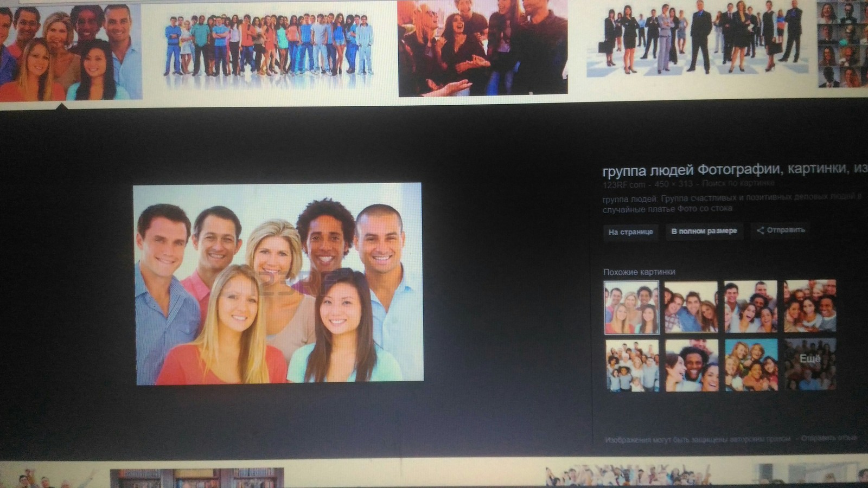
Task: Open the third similar image in the first row
Action: tap(751, 307)
